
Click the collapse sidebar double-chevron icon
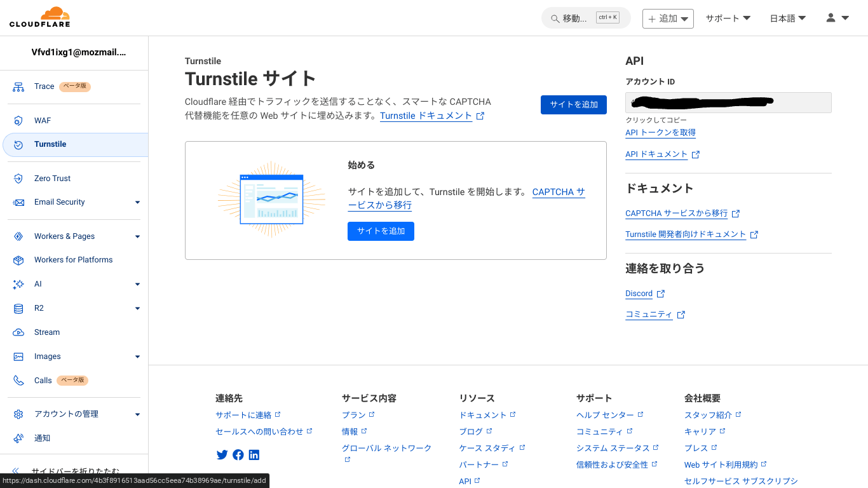click(16, 471)
